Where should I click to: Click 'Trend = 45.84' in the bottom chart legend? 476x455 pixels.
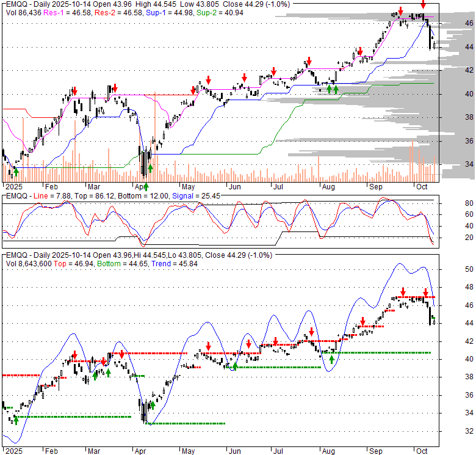pos(175,264)
